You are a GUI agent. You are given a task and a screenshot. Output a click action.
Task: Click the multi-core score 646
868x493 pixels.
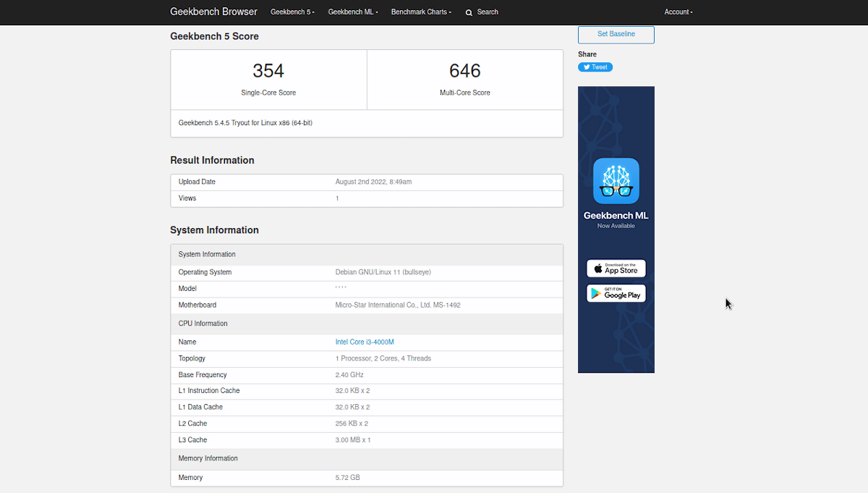coord(465,71)
